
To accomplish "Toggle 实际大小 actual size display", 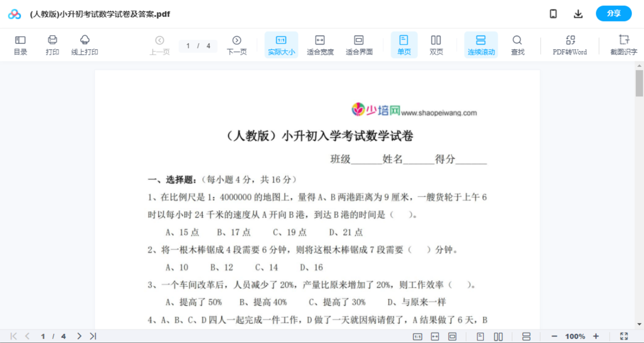I will tap(281, 45).
